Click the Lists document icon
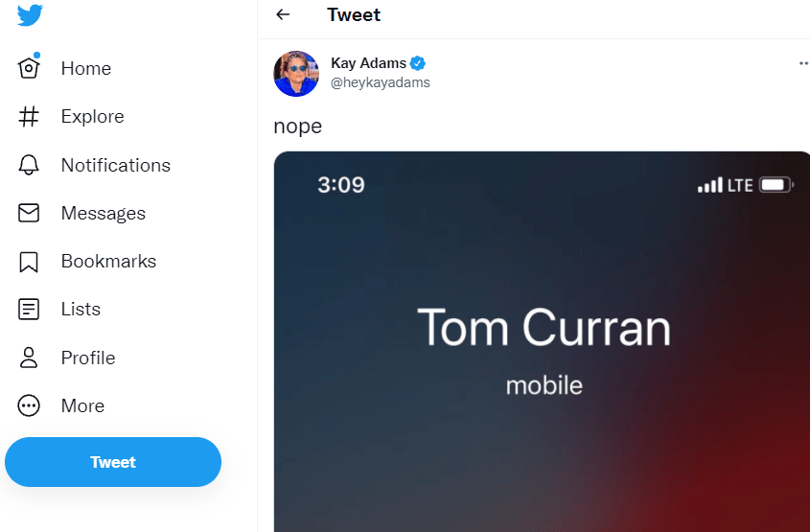This screenshot has height=532, width=810. tap(30, 310)
